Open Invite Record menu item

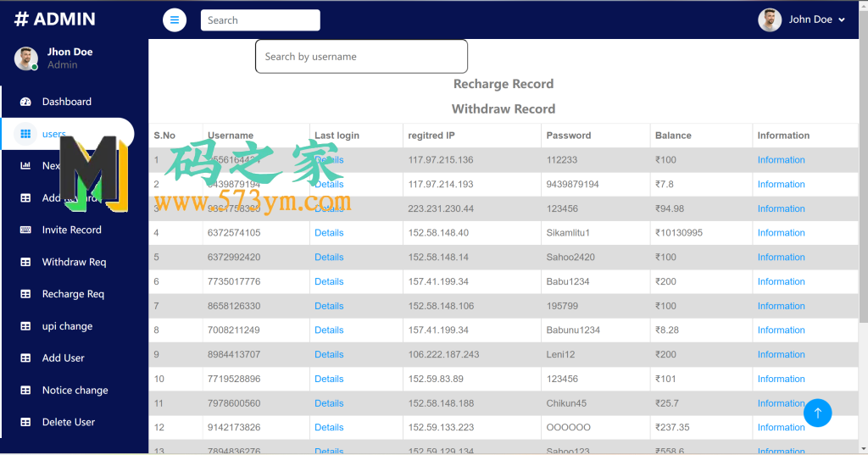tap(67, 230)
